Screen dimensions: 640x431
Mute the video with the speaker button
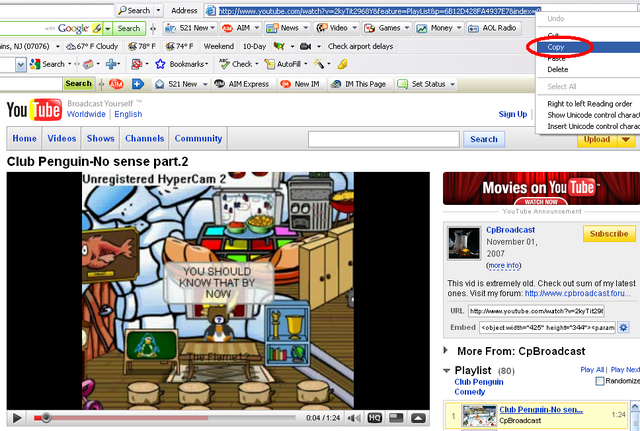tap(353, 418)
